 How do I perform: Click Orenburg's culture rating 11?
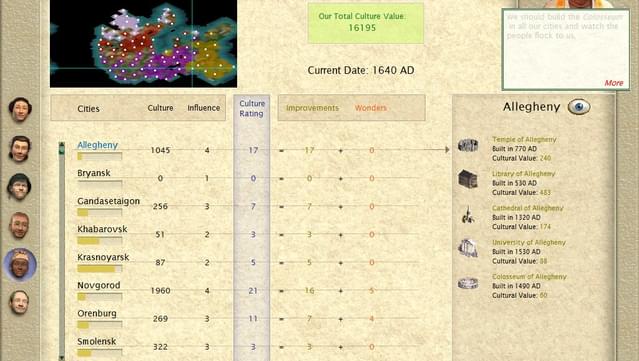[x=253, y=319]
